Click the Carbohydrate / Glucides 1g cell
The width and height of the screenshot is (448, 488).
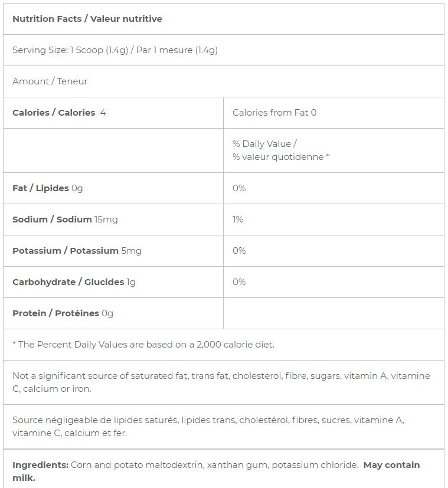113,282
